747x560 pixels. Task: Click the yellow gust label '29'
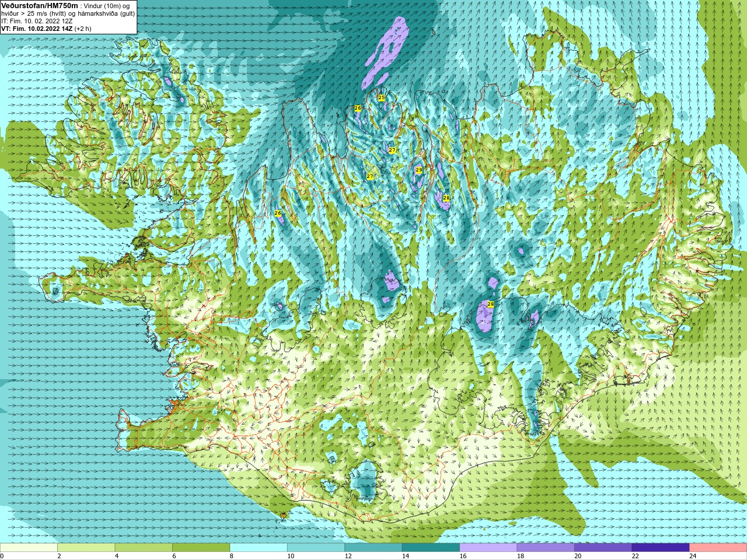418,170
